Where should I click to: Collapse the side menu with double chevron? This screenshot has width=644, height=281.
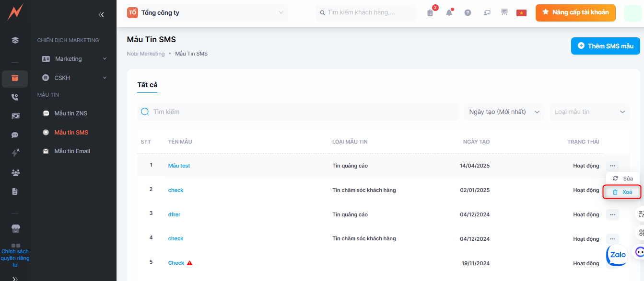[x=101, y=15]
